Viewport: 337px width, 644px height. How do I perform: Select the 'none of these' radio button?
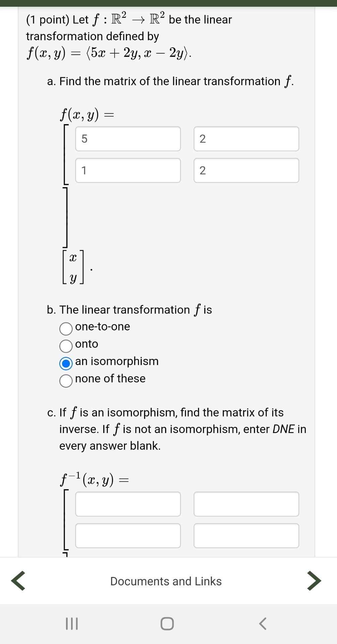click(x=66, y=381)
